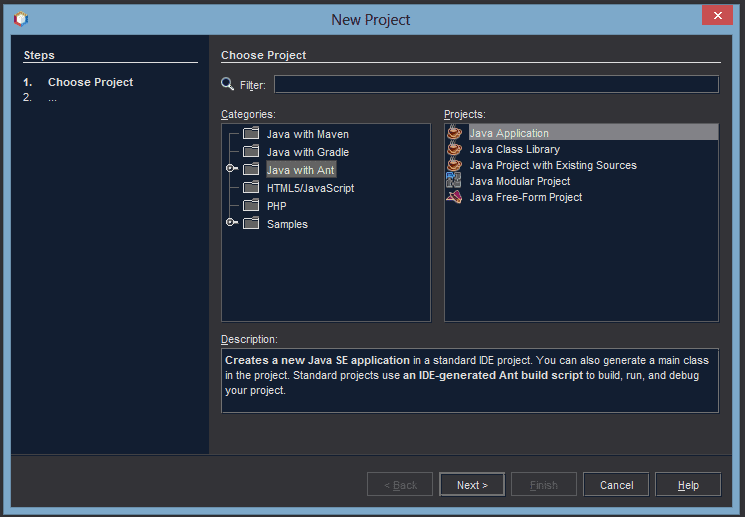Click the Back button
This screenshot has width=745, height=517.
click(400, 484)
